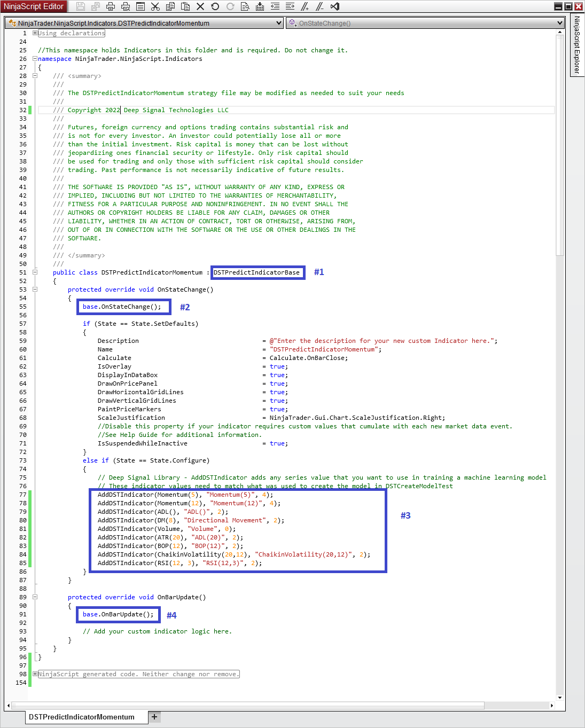Close the NinjaScript Editor window

pyautogui.click(x=579, y=6)
